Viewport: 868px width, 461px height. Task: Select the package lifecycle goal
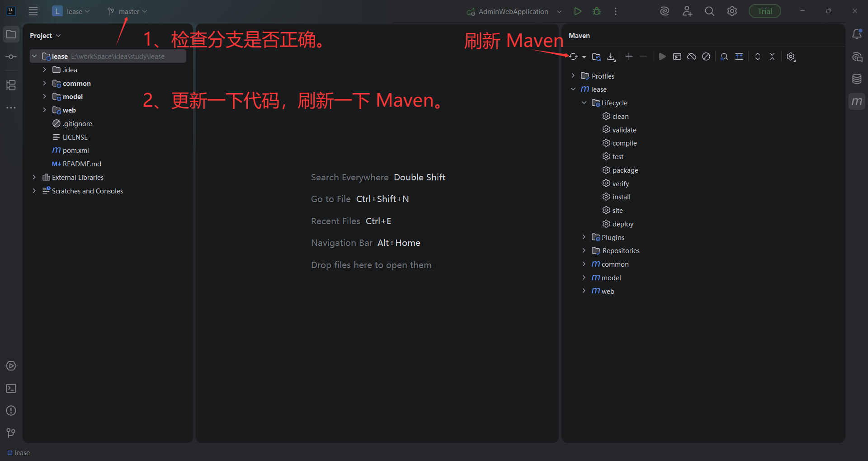(620, 170)
